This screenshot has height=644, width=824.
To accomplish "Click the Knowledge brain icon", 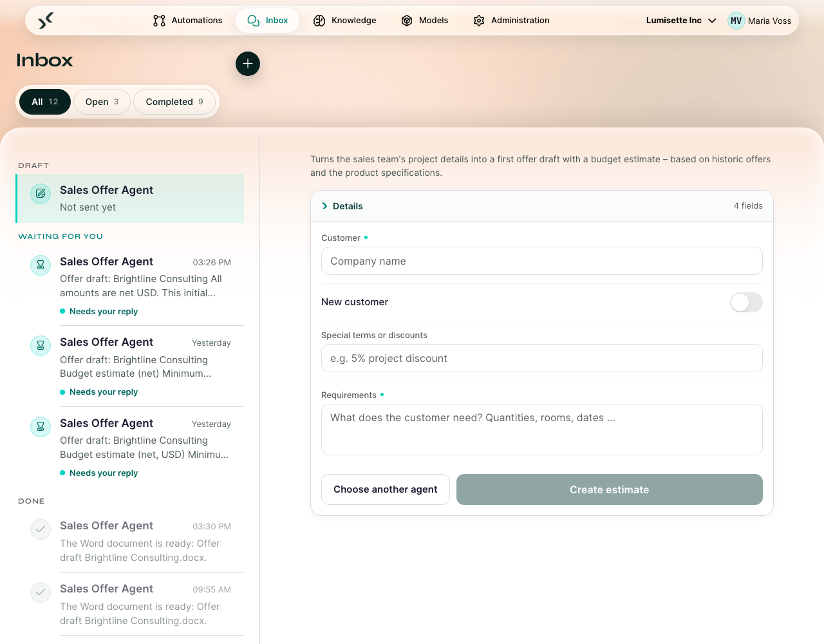I will pyautogui.click(x=319, y=21).
